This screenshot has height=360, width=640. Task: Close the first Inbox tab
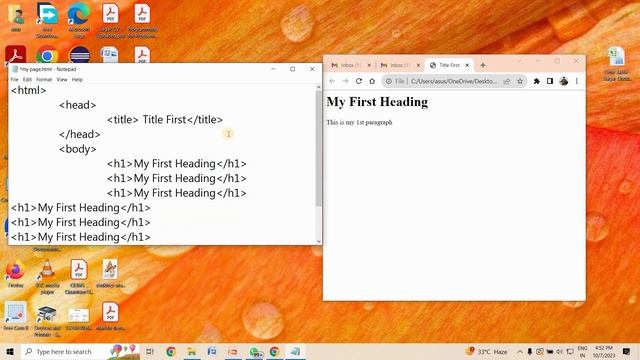369,65
